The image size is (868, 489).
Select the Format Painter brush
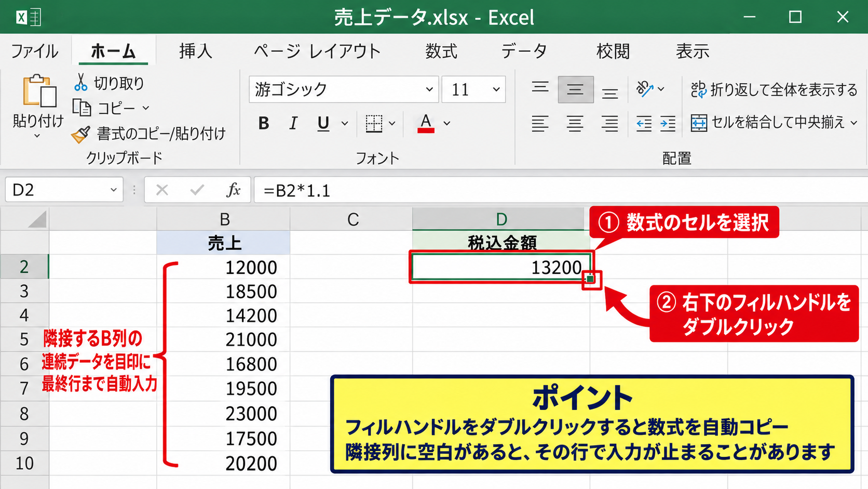coord(81,134)
